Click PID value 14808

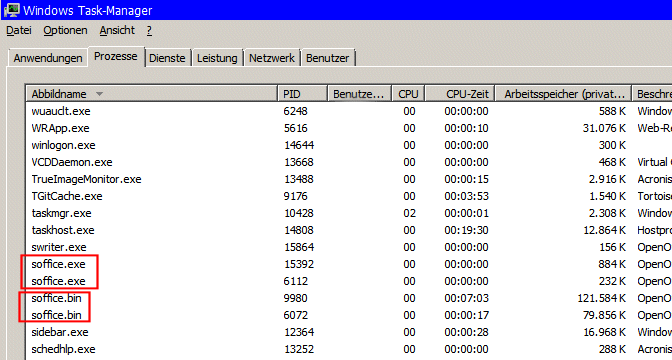click(x=299, y=230)
